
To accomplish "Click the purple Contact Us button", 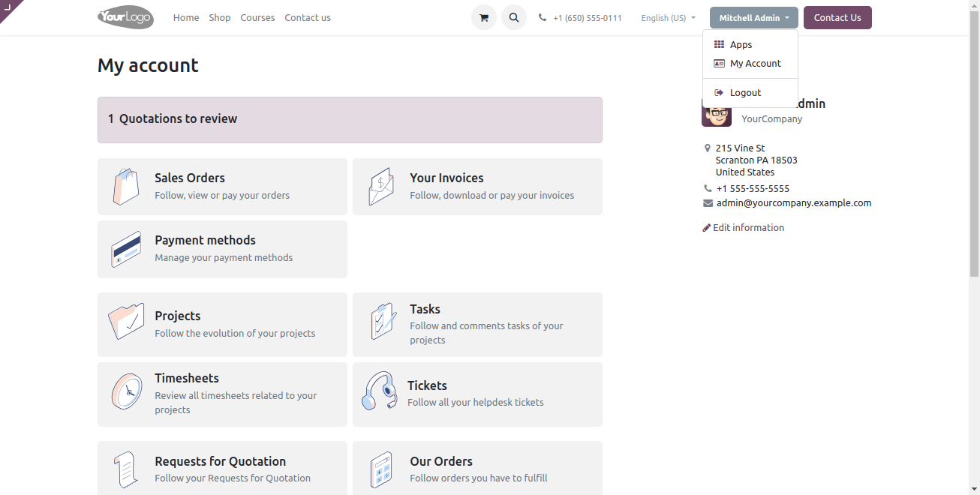I will (837, 18).
